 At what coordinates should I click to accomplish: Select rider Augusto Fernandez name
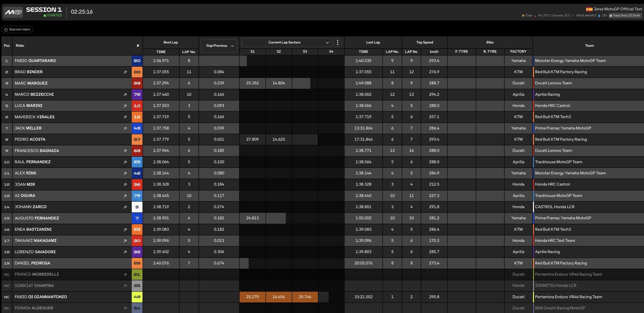point(37,218)
